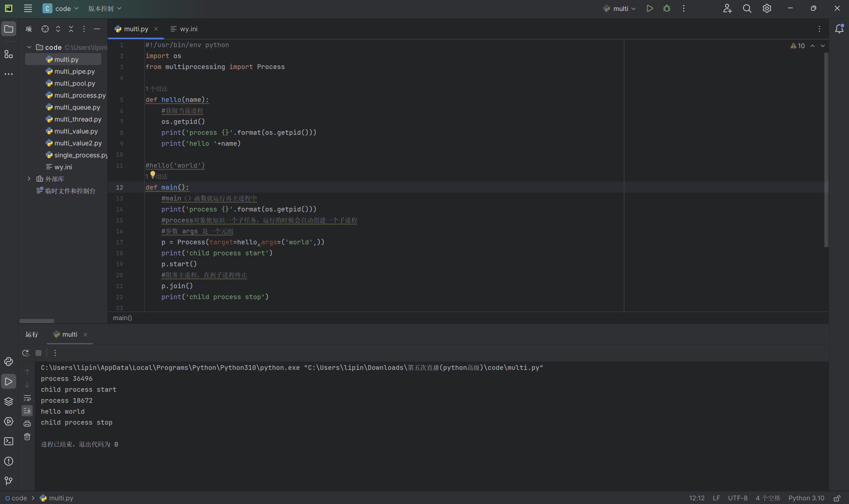Viewport: 849px width, 504px height.
Task: Clear all console output trash icon
Action: pos(27,436)
